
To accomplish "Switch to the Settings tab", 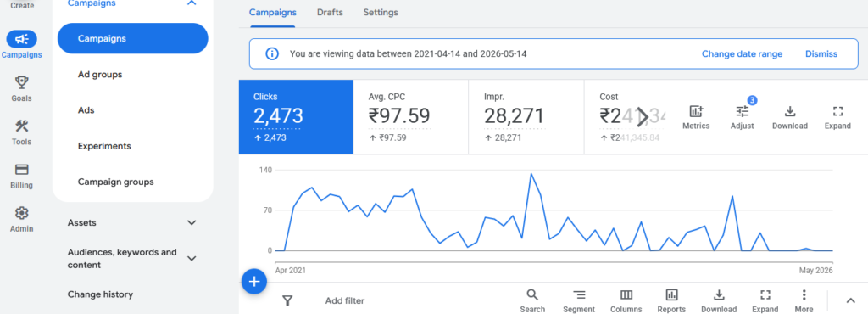I will click(x=381, y=12).
